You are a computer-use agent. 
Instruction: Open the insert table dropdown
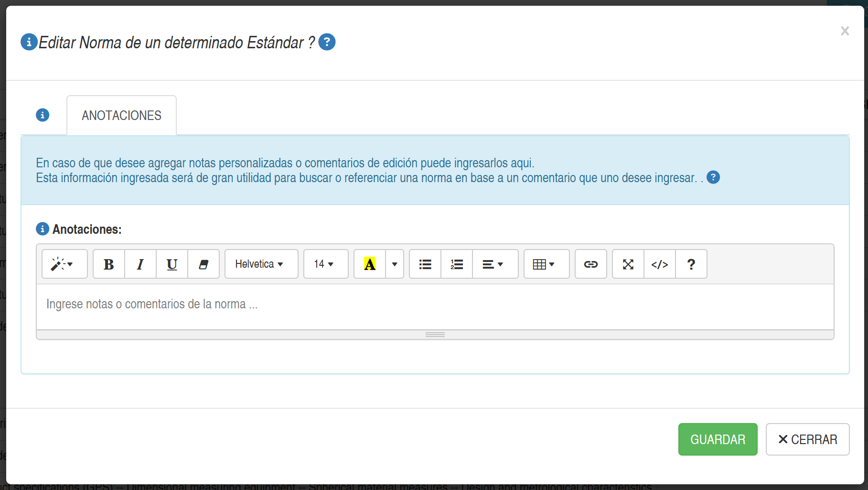click(x=547, y=264)
